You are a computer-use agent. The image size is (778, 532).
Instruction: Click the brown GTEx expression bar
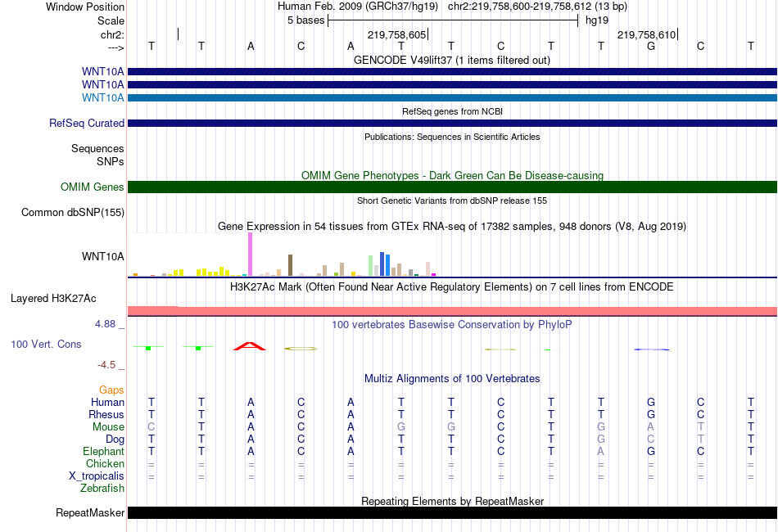click(x=290, y=265)
